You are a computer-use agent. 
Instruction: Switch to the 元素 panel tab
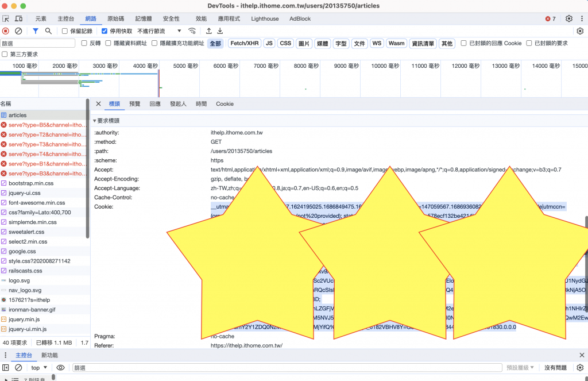(41, 19)
